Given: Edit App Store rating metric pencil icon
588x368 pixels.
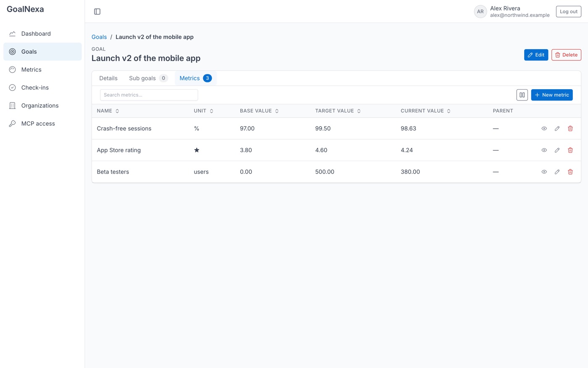Looking at the screenshot, I should tap(557, 150).
